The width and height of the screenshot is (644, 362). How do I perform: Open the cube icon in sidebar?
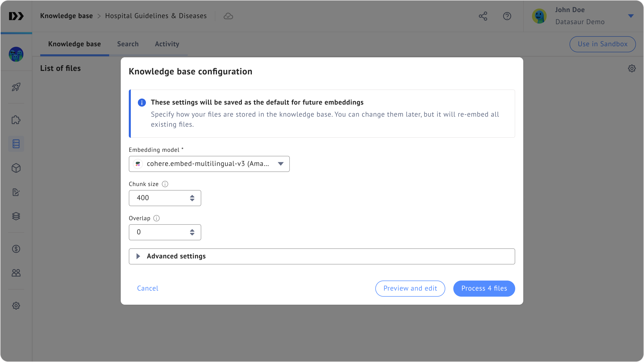click(x=16, y=168)
